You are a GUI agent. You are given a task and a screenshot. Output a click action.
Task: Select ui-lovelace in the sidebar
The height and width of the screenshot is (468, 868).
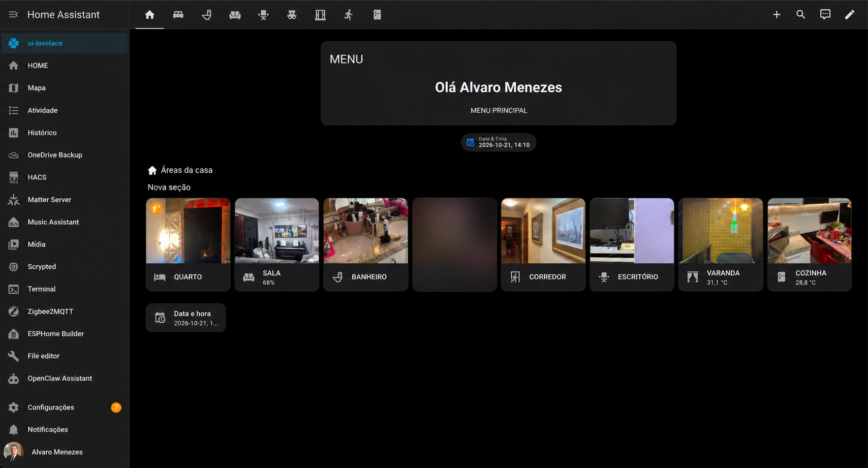pyautogui.click(x=65, y=43)
